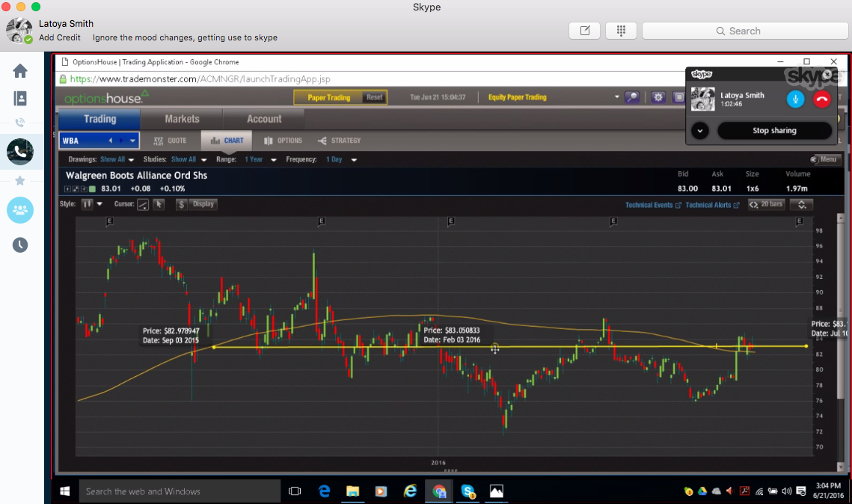Open the Frequency 1 Day dropdown

tap(341, 159)
